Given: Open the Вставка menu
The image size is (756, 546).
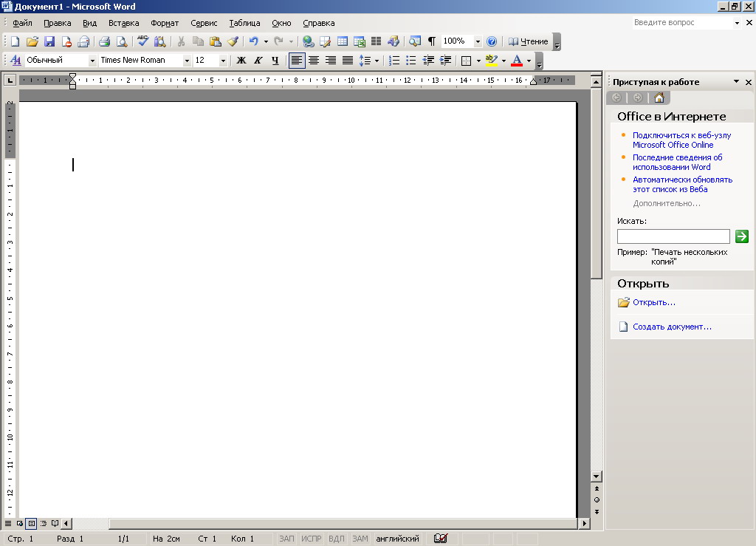Looking at the screenshot, I should [x=123, y=23].
